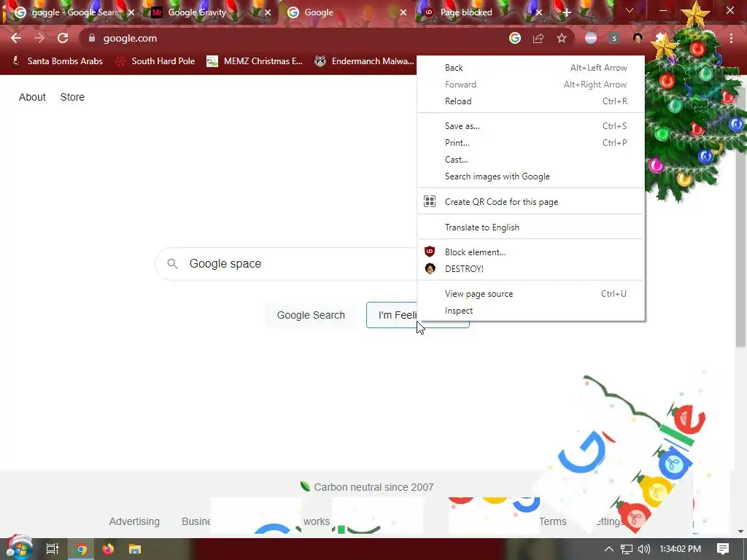Open network tray icon
Screen dimensions: 747x560
627,549
